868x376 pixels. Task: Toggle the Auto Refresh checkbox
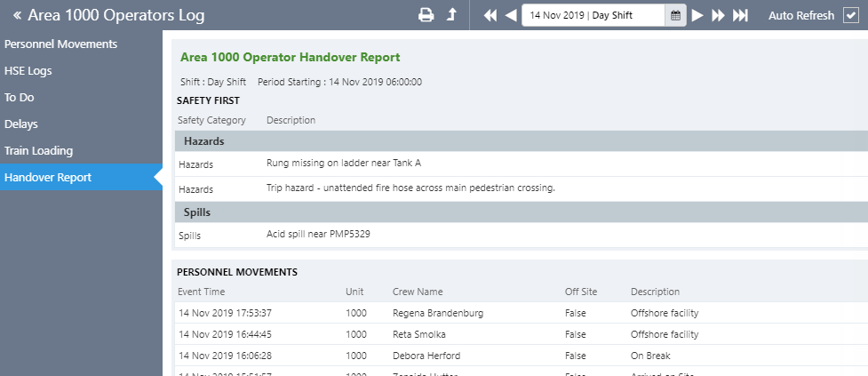click(850, 15)
